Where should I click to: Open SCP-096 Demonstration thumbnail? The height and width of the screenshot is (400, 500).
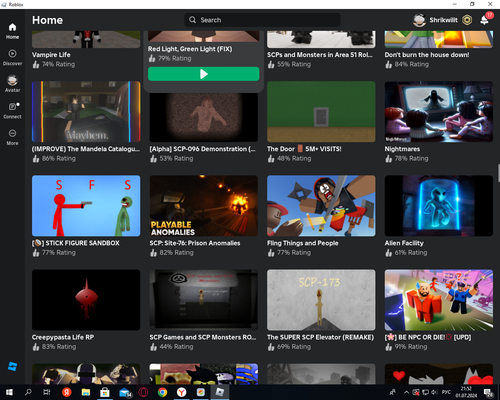tap(204, 117)
